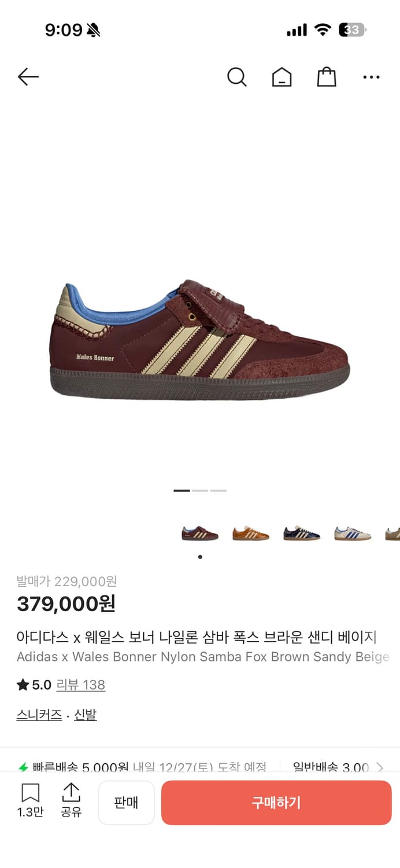Tap the second image page indicator
Image resolution: width=400 pixels, height=868 pixels.
(x=200, y=491)
